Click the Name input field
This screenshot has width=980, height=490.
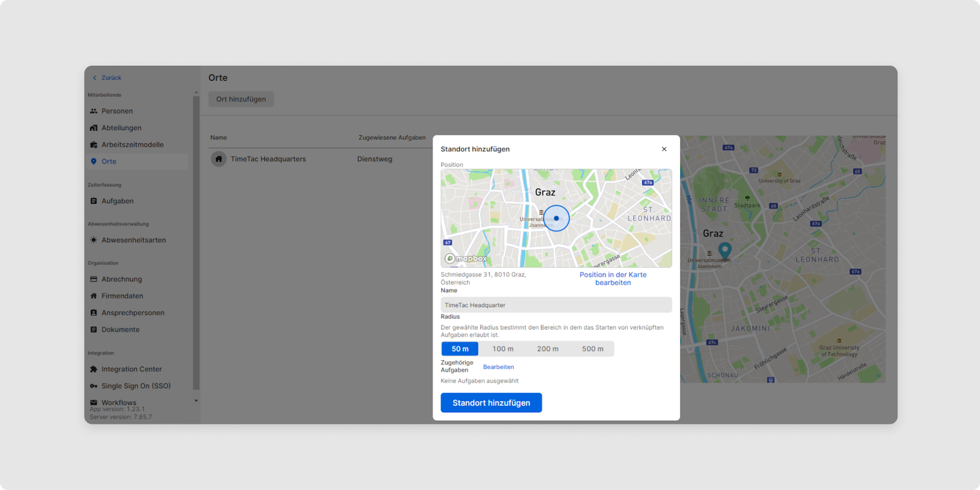tap(556, 305)
